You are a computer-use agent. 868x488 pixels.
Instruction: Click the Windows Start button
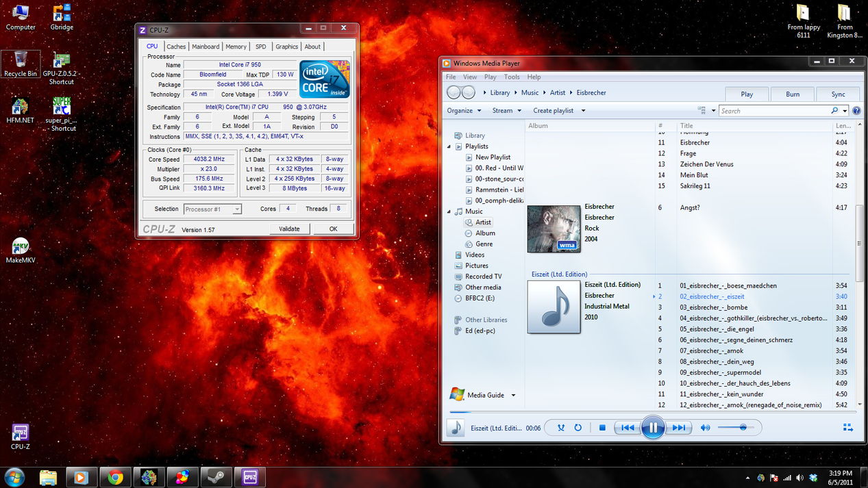[14, 476]
